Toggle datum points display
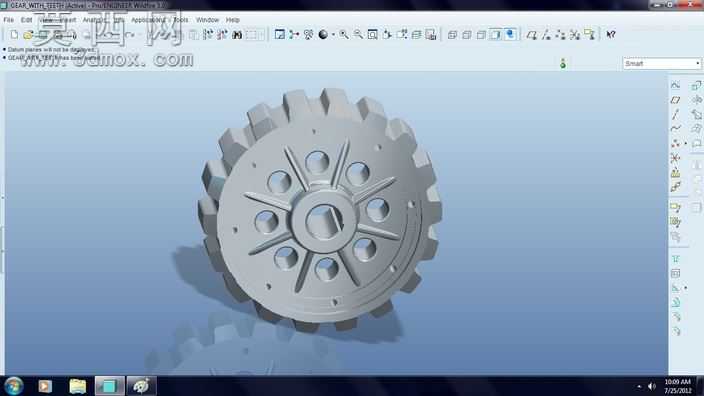This screenshot has height=396, width=704. click(x=560, y=35)
